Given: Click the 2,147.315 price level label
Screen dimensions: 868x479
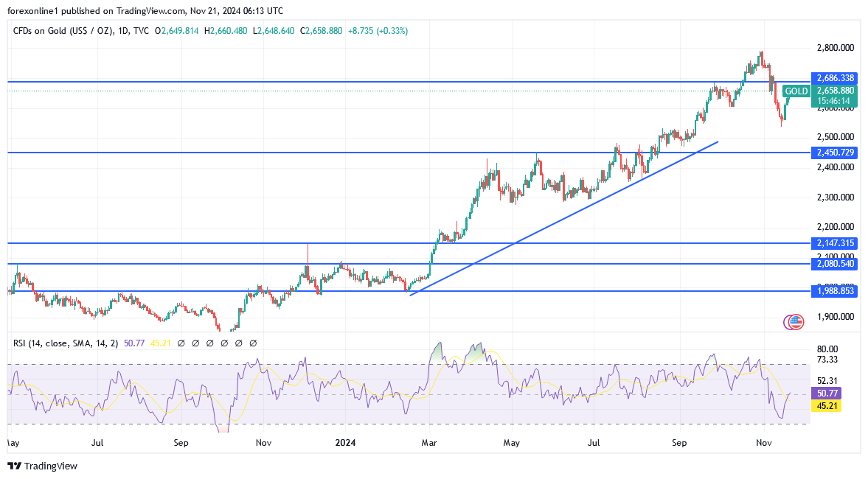Looking at the screenshot, I should point(836,243).
